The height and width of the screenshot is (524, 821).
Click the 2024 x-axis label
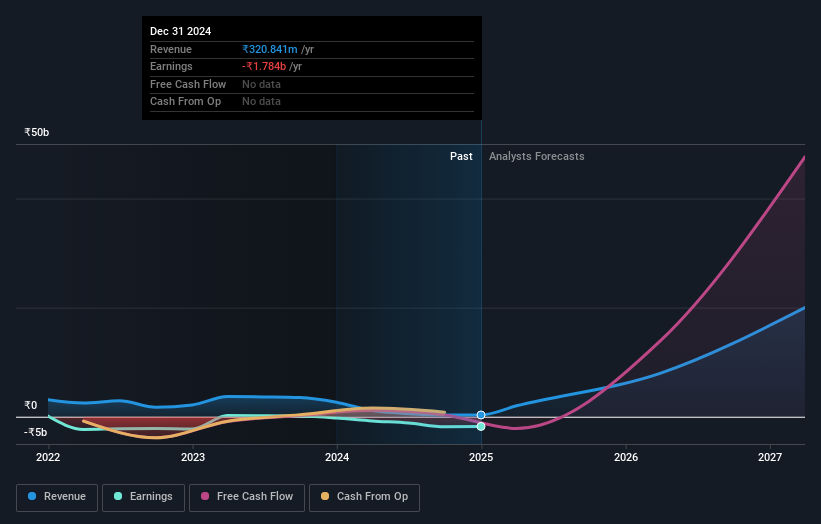click(337, 458)
